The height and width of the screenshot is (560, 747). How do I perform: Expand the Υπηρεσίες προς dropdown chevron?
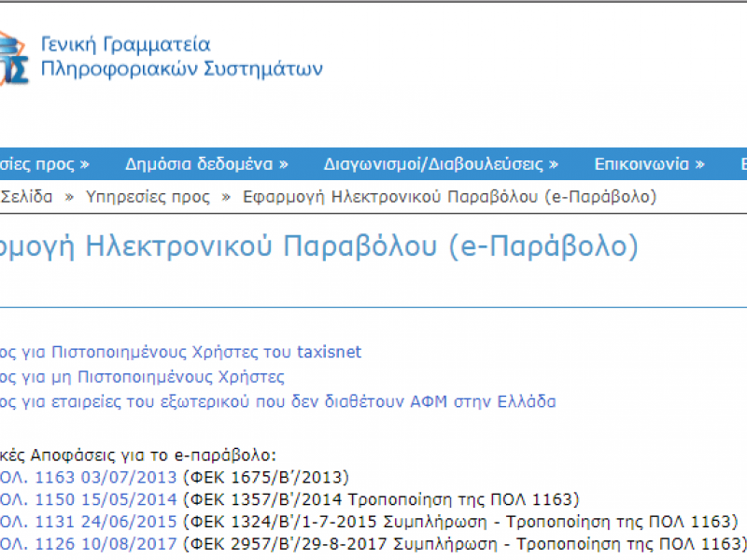(x=85, y=163)
